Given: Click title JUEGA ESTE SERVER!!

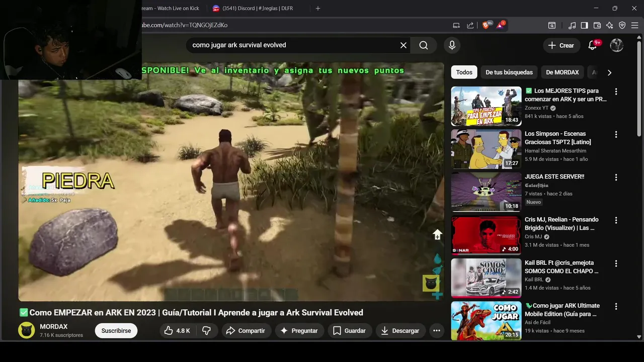Looking at the screenshot, I should pyautogui.click(x=554, y=176).
